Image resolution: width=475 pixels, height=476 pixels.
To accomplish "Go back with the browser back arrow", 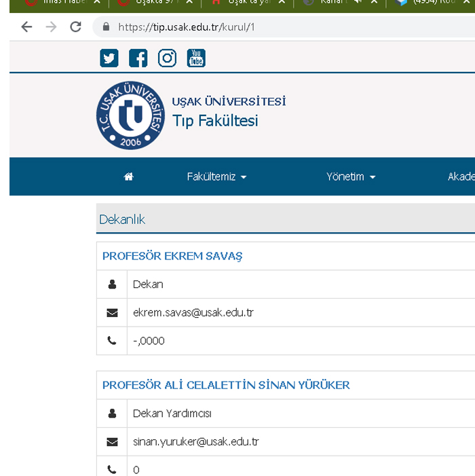I will tap(26, 27).
